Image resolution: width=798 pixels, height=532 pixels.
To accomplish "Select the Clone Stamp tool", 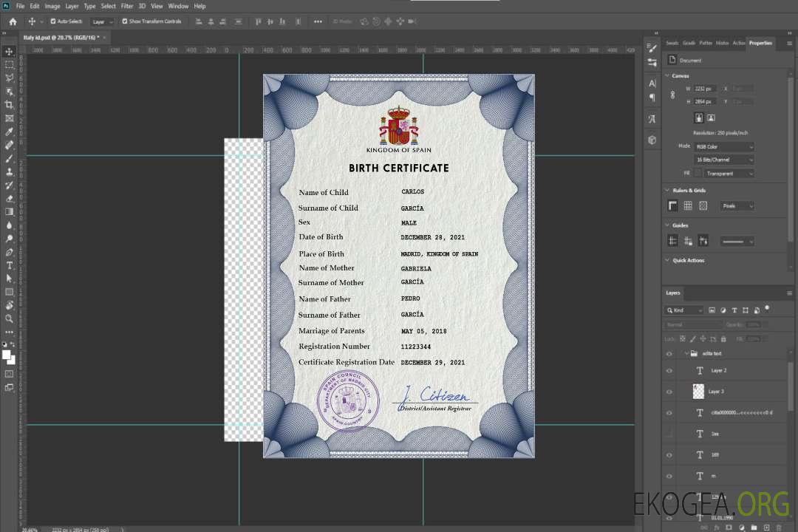I will 9,171.
